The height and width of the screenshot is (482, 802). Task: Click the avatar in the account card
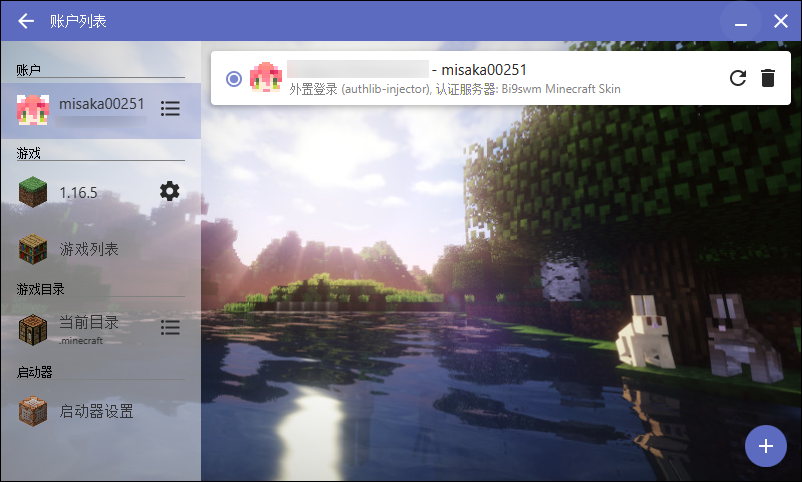point(265,77)
